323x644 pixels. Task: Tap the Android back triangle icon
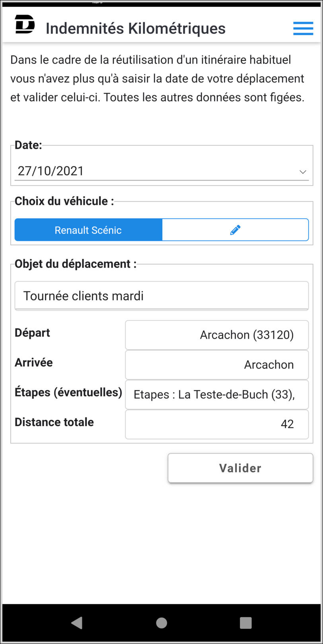tap(77, 623)
